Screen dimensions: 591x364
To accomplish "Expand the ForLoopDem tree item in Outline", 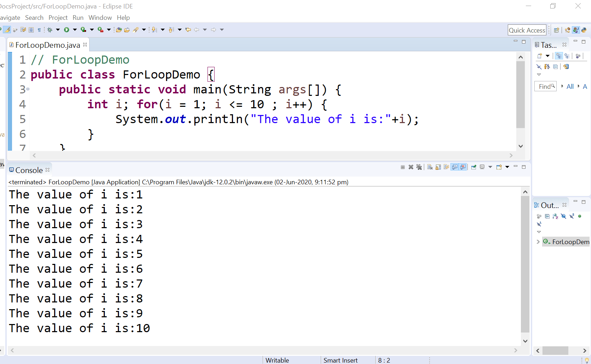I will [539, 242].
